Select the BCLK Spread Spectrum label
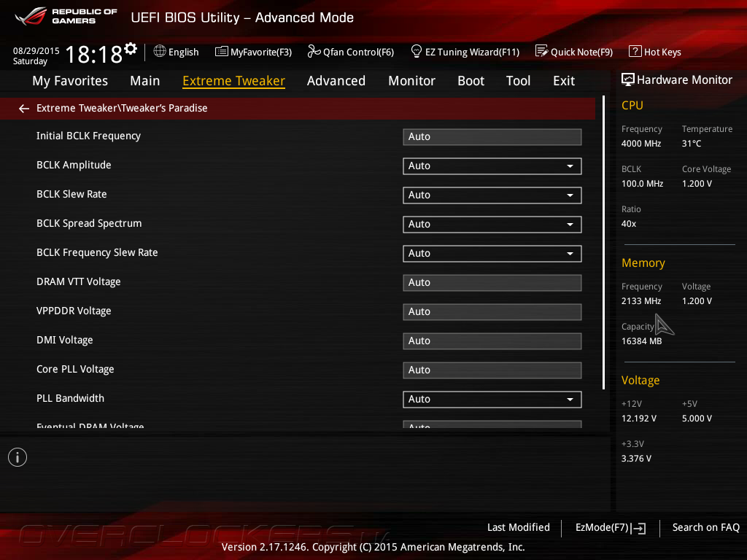Viewport: 747px width, 560px height. click(x=89, y=223)
